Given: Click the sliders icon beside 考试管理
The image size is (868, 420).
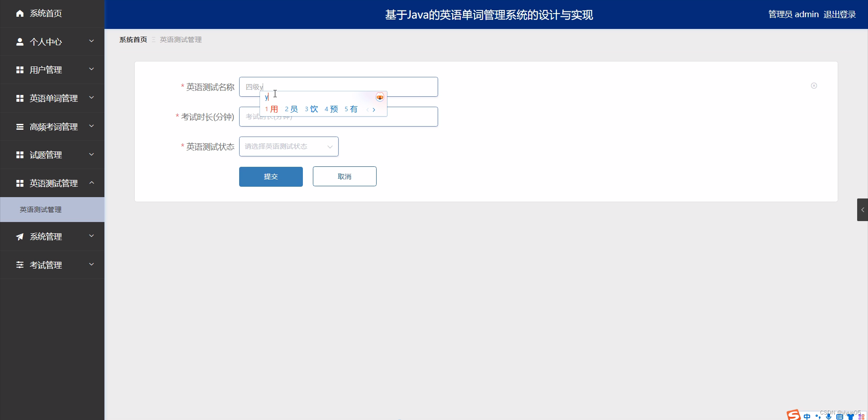Looking at the screenshot, I should pyautogui.click(x=19, y=265).
